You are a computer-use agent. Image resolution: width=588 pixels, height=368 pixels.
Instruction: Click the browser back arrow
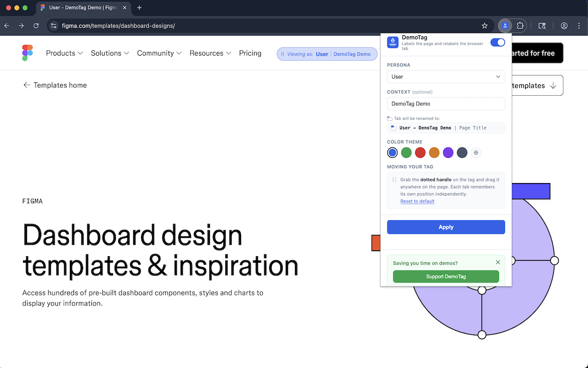[7, 26]
